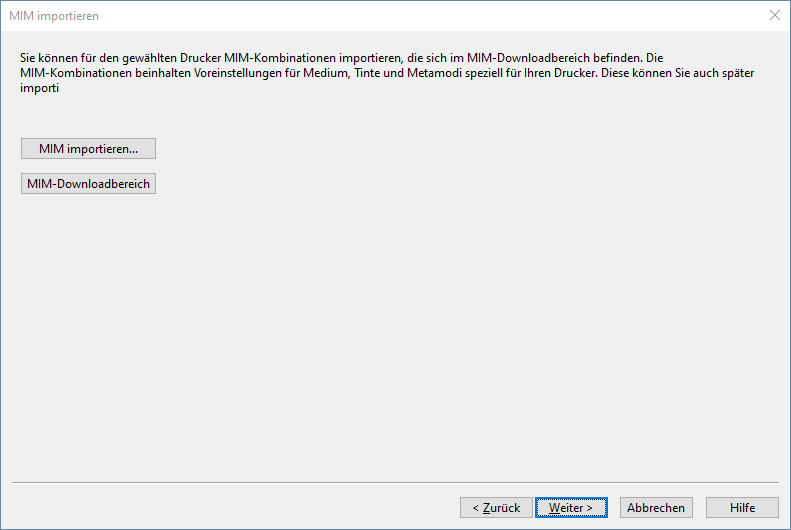This screenshot has width=791, height=530.
Task: Go back with the '< Zurück' button
Action: pyautogui.click(x=496, y=507)
